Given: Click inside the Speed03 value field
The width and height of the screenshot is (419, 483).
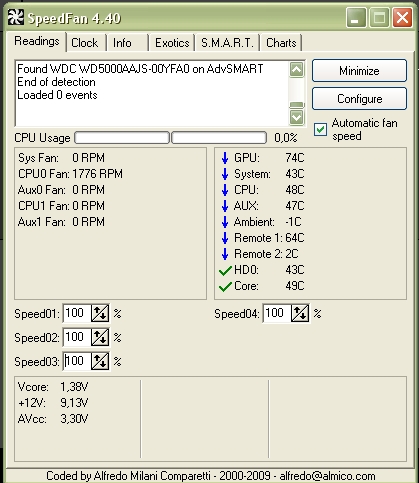Looking at the screenshot, I should [x=77, y=361].
